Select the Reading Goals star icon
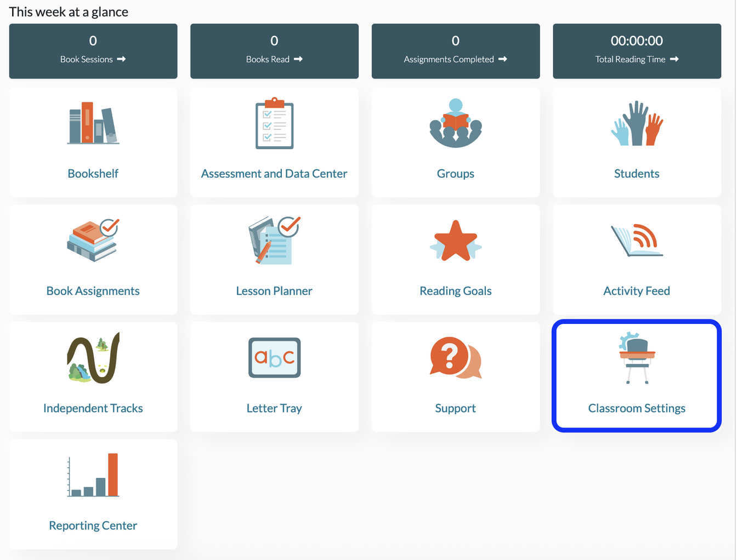Viewport: 737px width, 560px height. (455, 241)
